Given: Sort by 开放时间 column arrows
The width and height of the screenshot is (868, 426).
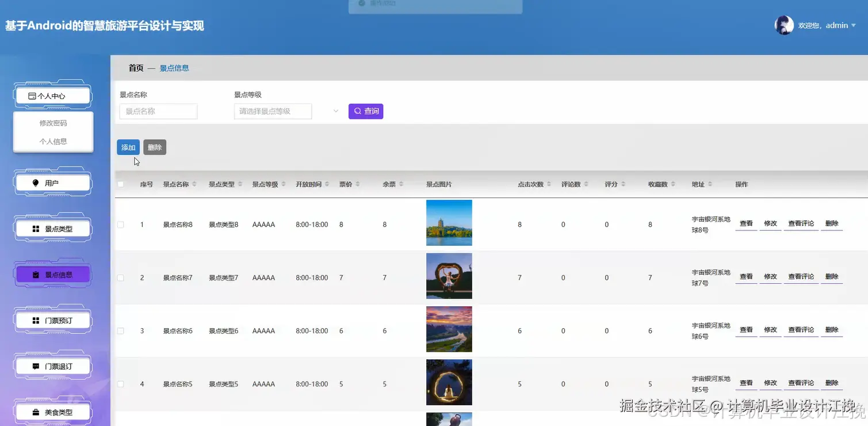Looking at the screenshot, I should click(327, 184).
